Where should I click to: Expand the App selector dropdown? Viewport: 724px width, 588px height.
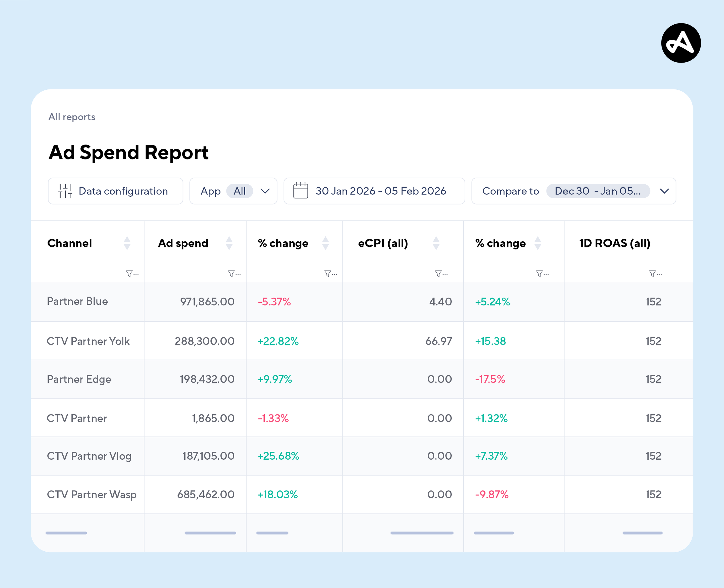tap(265, 191)
